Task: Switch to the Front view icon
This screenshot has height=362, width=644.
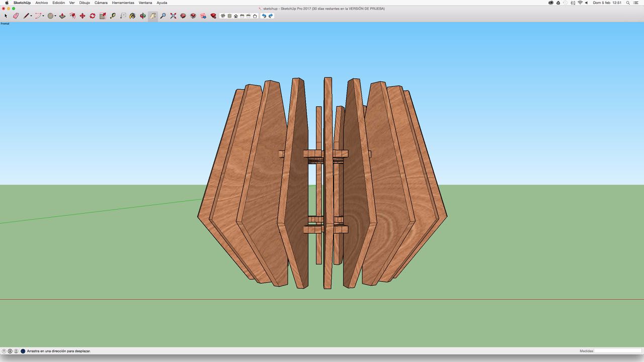Action: tap(236, 16)
